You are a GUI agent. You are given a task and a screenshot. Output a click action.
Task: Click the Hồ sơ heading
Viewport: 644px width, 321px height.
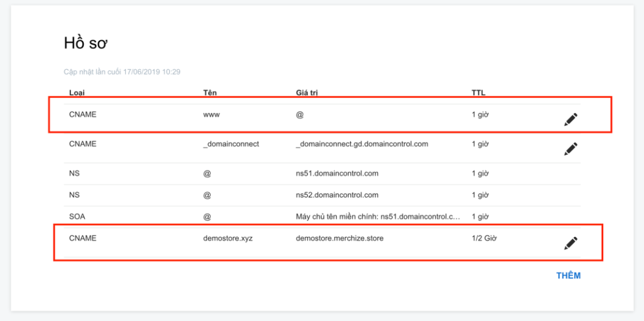(86, 43)
